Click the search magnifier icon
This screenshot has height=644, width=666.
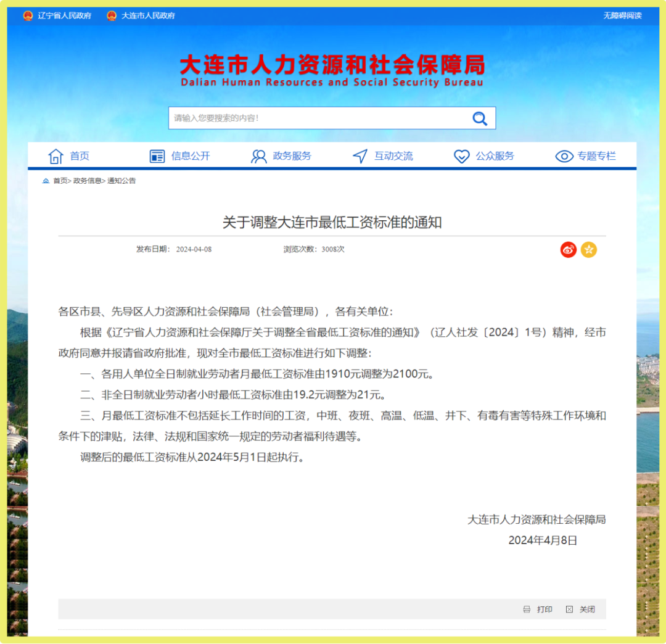[480, 118]
